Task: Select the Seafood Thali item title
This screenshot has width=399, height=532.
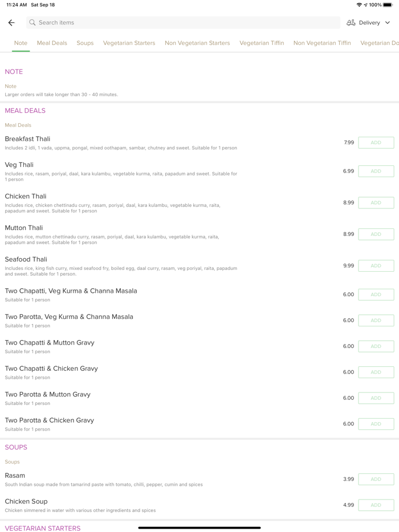Action: 26,259
